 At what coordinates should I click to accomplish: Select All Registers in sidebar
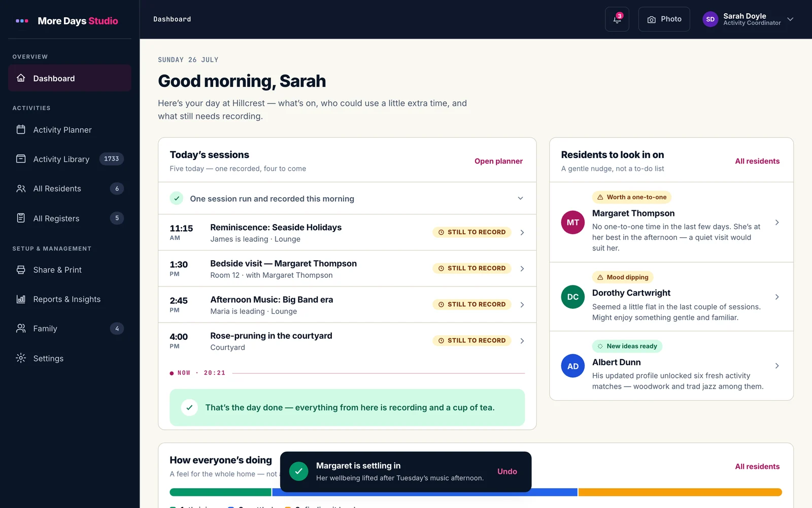click(70, 218)
